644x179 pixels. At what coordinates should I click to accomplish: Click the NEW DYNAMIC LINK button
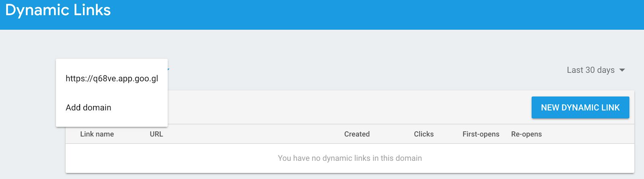point(580,107)
